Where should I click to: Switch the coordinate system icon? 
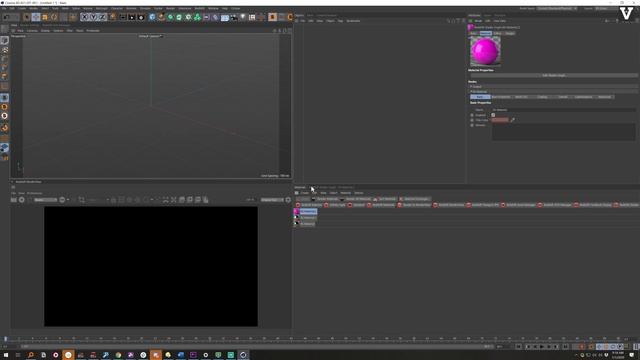coord(113,17)
